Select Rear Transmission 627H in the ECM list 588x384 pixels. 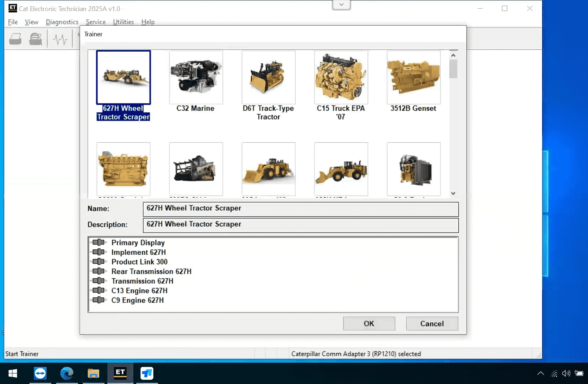152,271
